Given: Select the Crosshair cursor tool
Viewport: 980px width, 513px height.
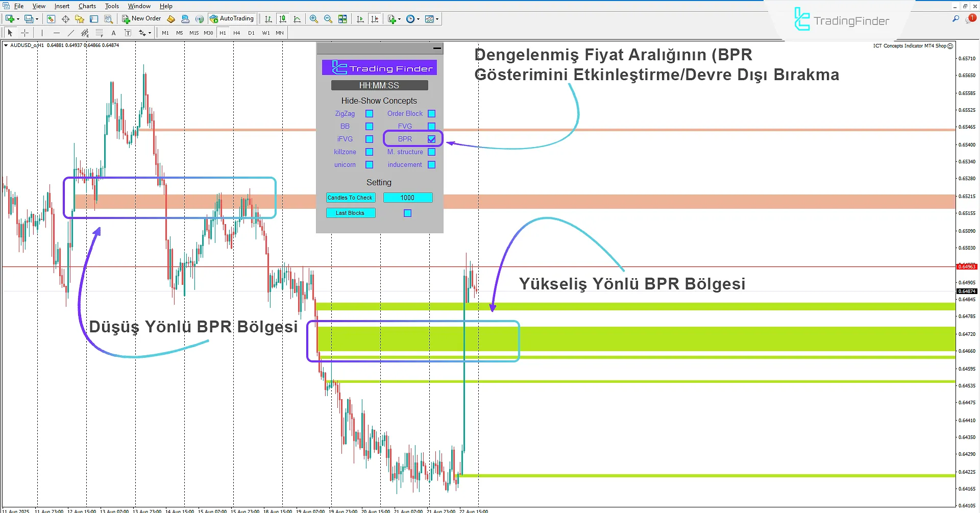Looking at the screenshot, I should click(24, 33).
